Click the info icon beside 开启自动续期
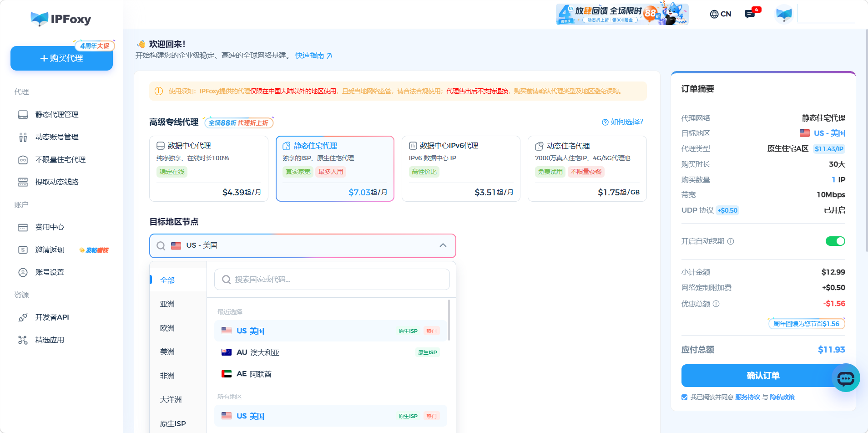 [x=731, y=241]
